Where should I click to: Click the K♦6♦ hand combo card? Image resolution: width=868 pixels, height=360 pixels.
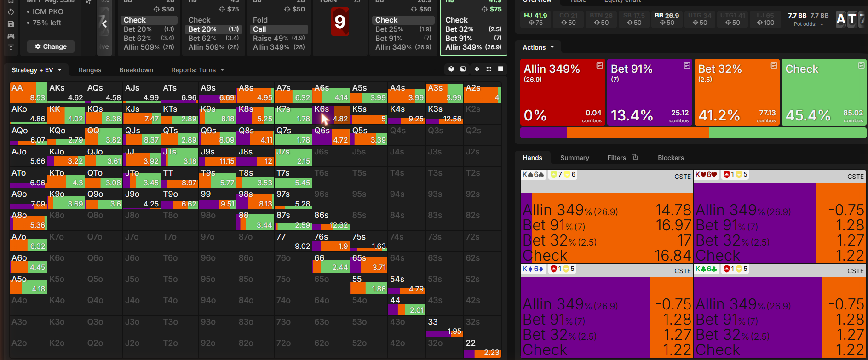[x=606, y=311]
